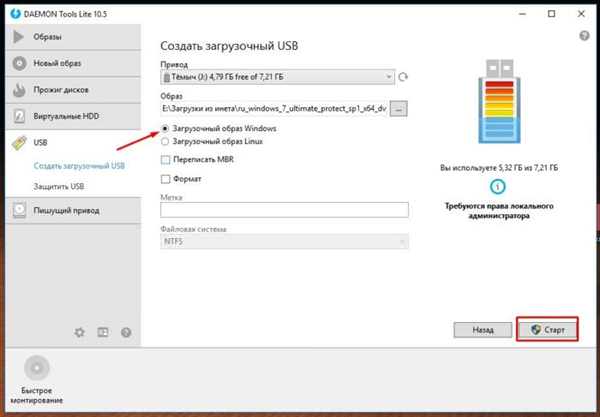Enable the Формат checkbox
Screen dimensions: 600x417
(165, 179)
